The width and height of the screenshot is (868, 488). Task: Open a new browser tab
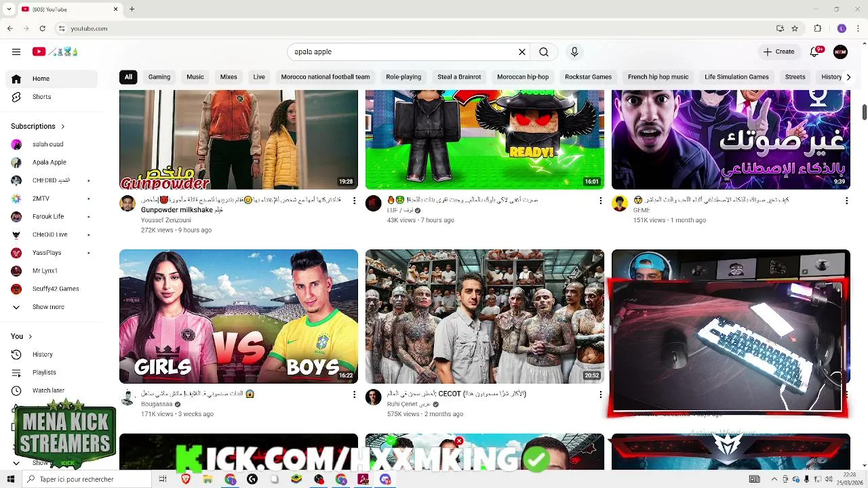point(132,9)
